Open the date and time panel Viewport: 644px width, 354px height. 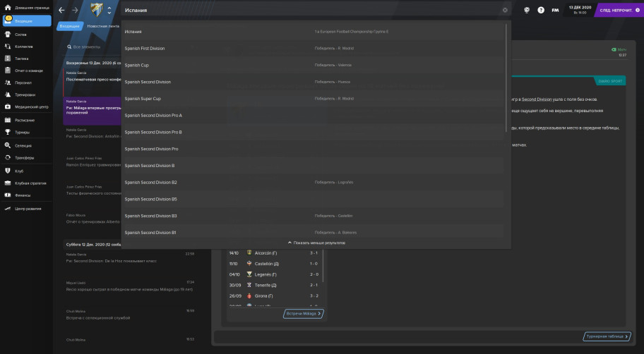(x=580, y=10)
